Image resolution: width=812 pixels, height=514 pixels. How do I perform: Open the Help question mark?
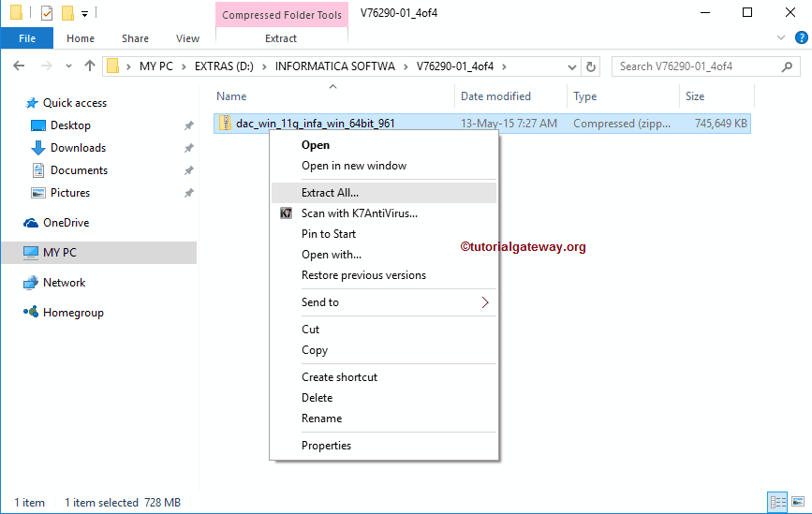[x=801, y=37]
